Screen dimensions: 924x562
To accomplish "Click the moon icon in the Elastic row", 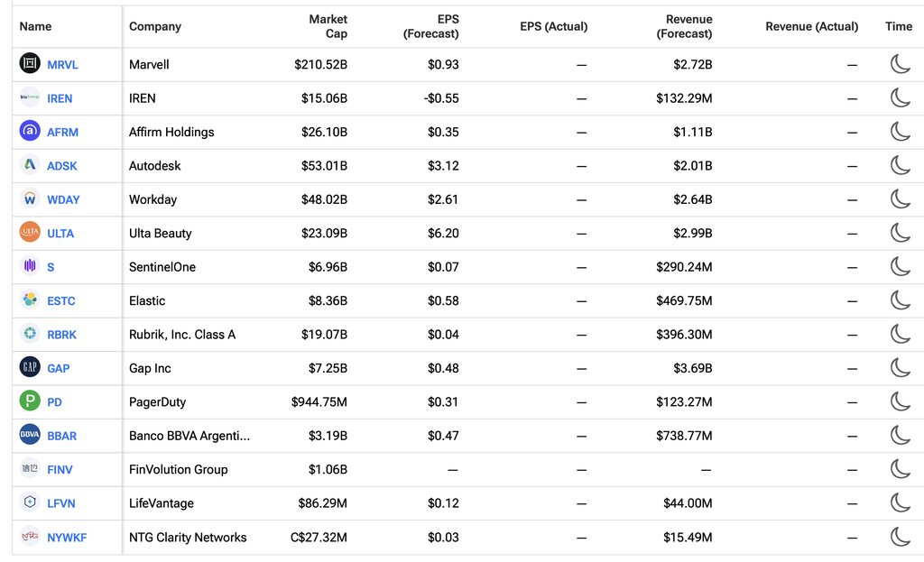I will pyautogui.click(x=900, y=299).
